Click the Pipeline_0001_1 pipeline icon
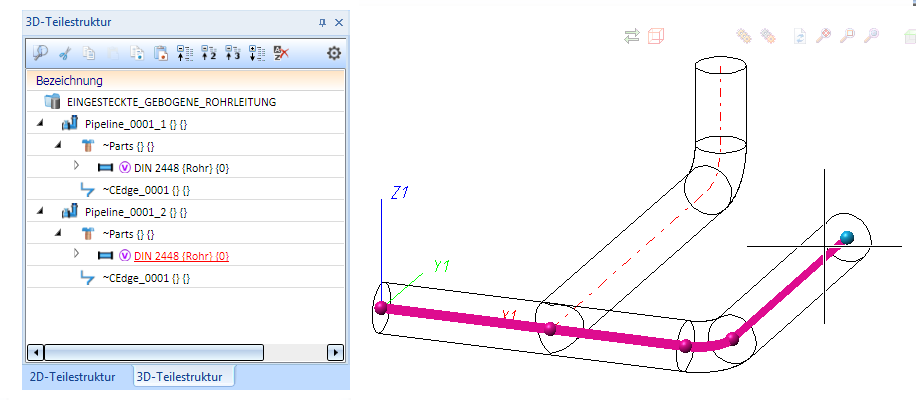Screen dimensions: 916x400 [70, 124]
